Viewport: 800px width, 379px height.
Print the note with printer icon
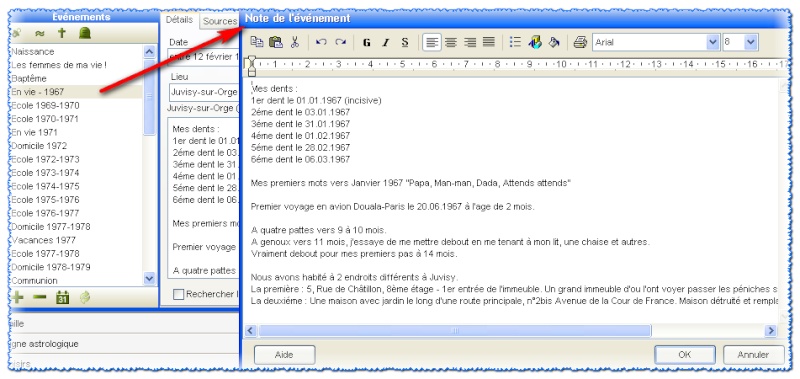pos(580,42)
